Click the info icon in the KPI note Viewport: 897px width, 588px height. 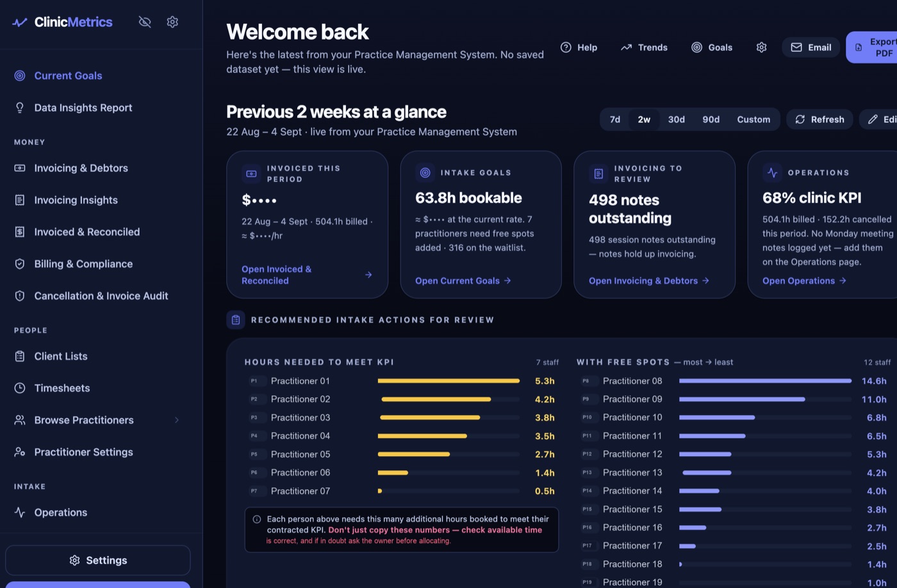[x=257, y=519]
